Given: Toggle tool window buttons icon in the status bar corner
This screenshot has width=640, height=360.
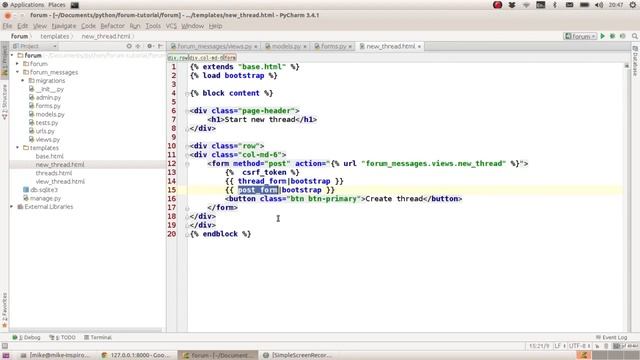Looking at the screenshot, I should 4,346.
